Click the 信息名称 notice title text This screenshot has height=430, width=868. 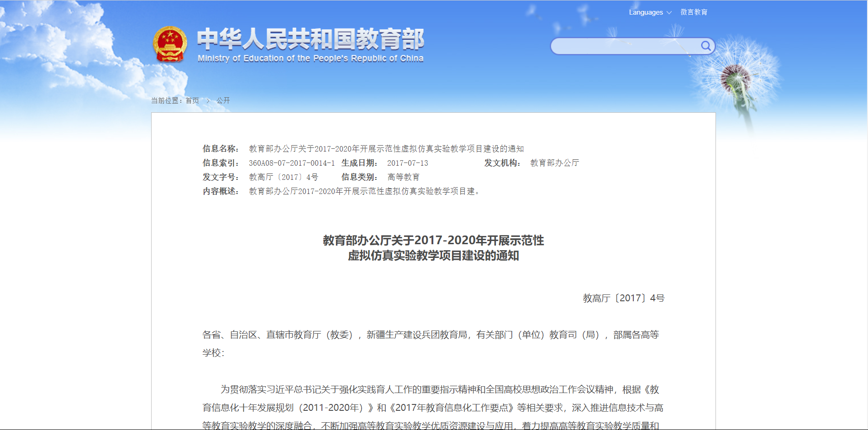(x=386, y=149)
